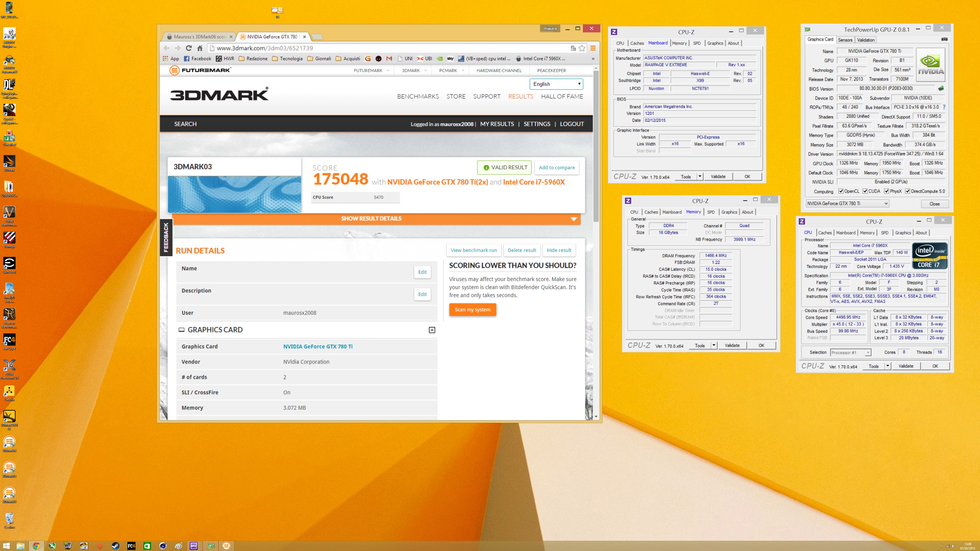Image resolution: width=980 pixels, height=551 pixels.
Task: Click Validate in CPU-Z CPU window
Action: pos(906,366)
